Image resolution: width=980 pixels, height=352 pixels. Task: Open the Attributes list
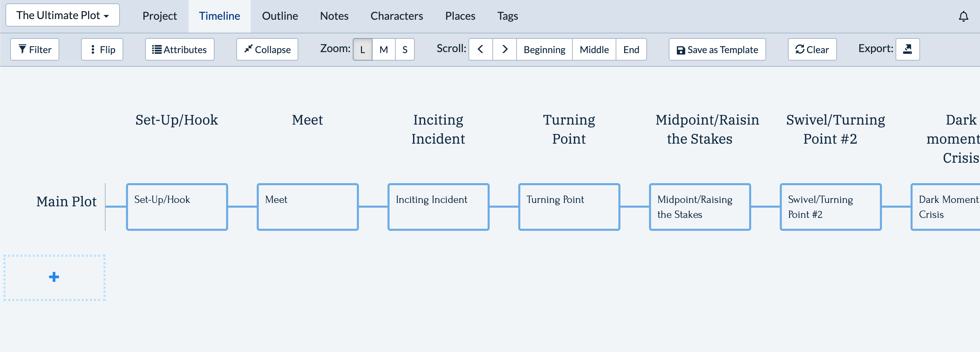[x=179, y=49]
